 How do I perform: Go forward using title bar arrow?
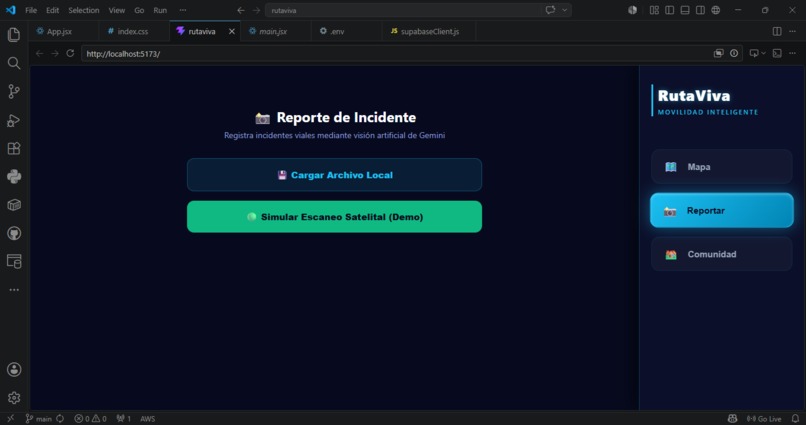[x=256, y=10]
